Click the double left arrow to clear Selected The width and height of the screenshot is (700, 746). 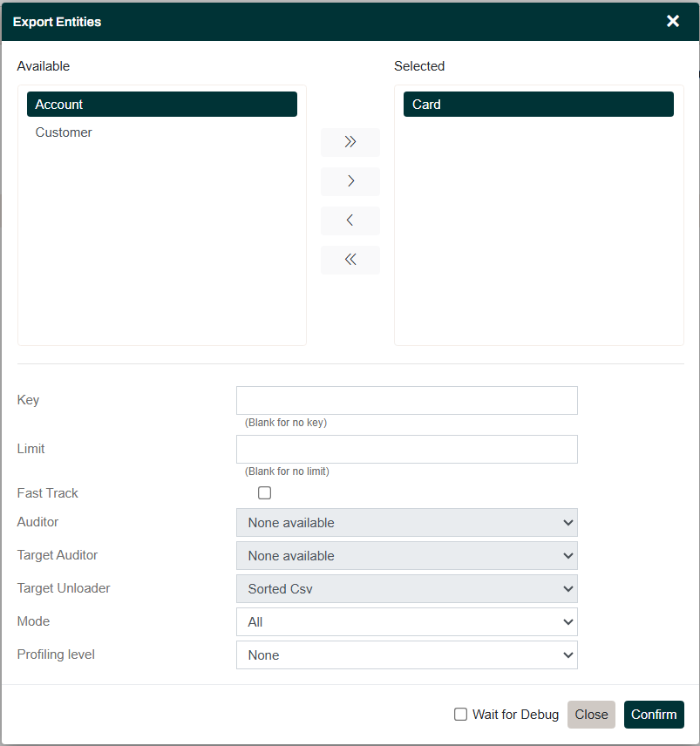(x=350, y=260)
